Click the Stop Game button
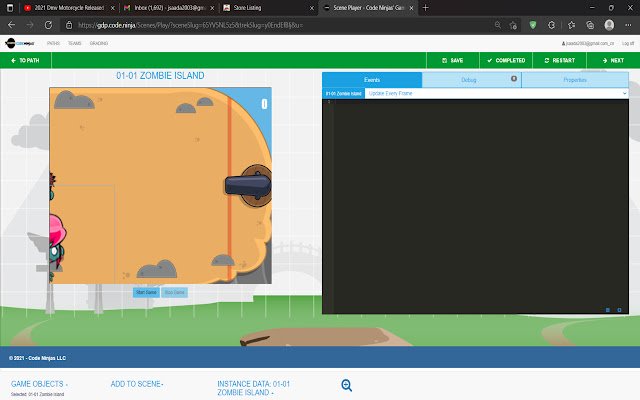 (x=174, y=292)
